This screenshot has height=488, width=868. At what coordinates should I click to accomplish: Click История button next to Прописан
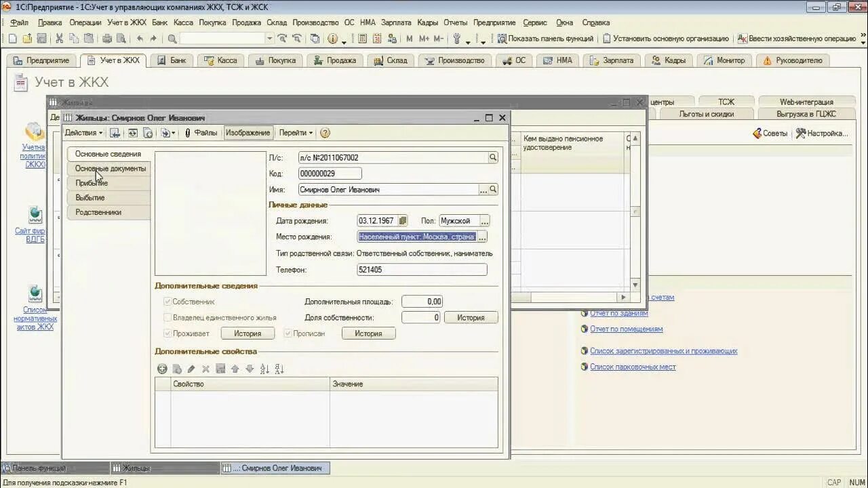[x=368, y=333]
